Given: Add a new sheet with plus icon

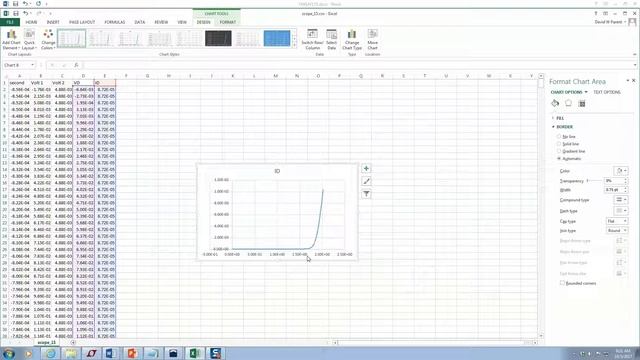Looking at the screenshot, I should pos(73,342).
